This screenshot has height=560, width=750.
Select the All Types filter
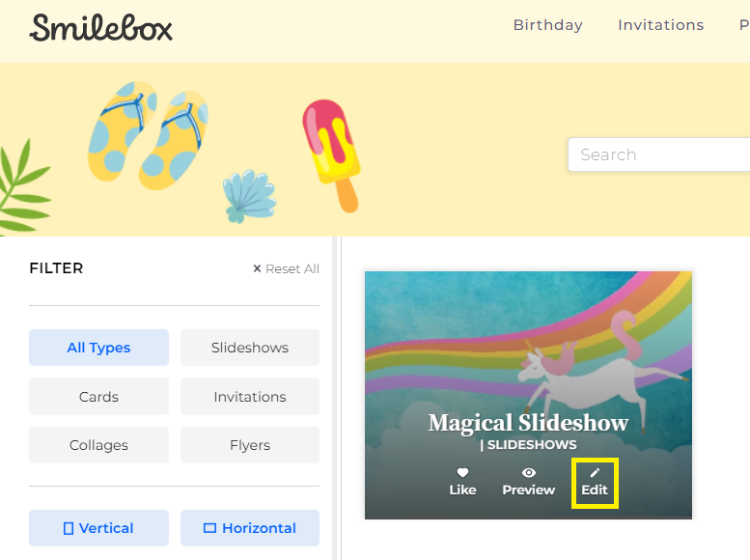[x=98, y=348]
